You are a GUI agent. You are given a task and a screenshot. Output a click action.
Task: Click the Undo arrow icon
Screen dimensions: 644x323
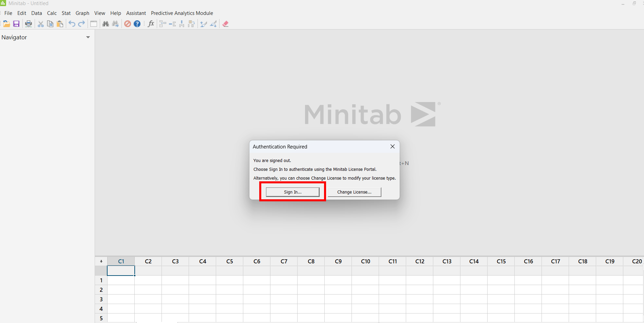[x=72, y=24]
